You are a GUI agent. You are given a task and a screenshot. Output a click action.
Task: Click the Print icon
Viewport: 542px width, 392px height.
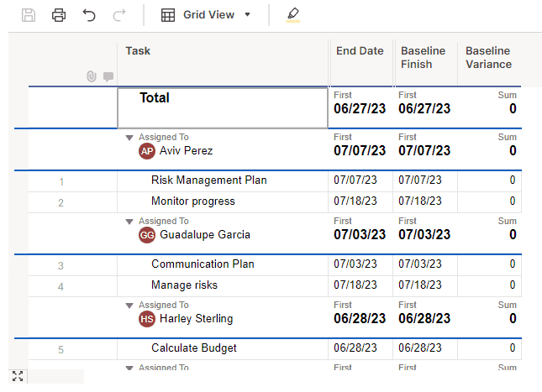point(59,15)
